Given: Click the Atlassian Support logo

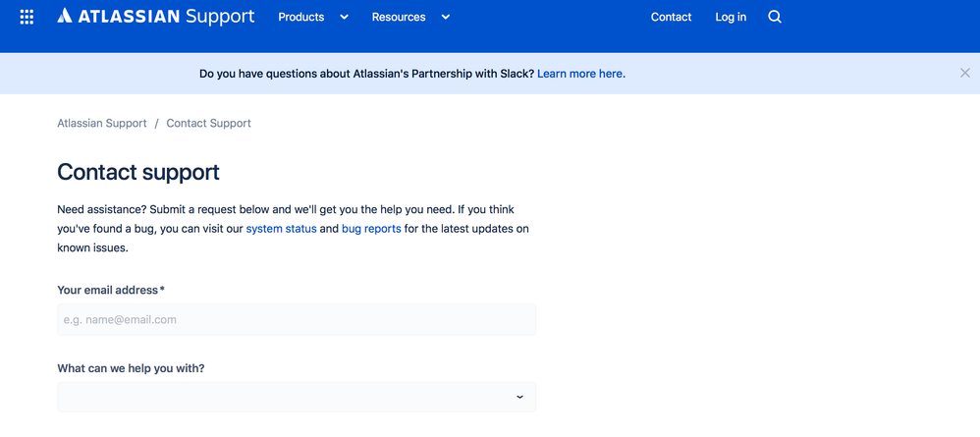Looking at the screenshot, I should 155,17.
